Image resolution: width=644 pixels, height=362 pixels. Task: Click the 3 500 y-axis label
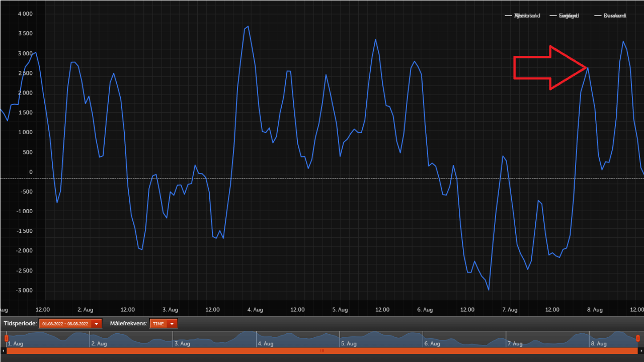tap(25, 33)
